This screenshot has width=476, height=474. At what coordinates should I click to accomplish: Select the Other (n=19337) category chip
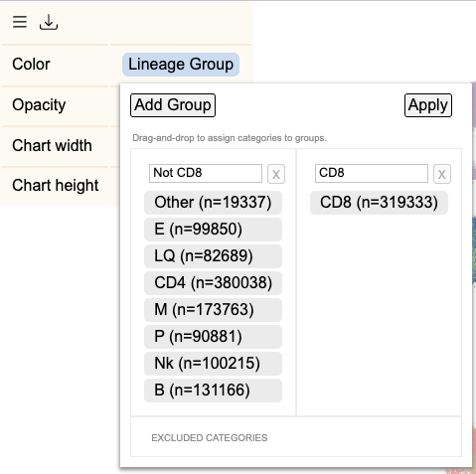[x=213, y=203]
